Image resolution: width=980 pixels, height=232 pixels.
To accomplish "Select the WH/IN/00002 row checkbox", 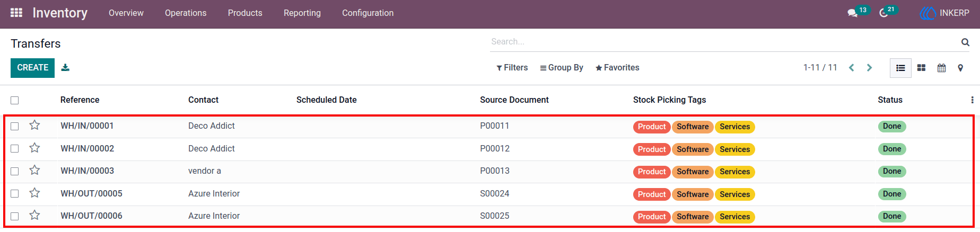I will [15, 149].
